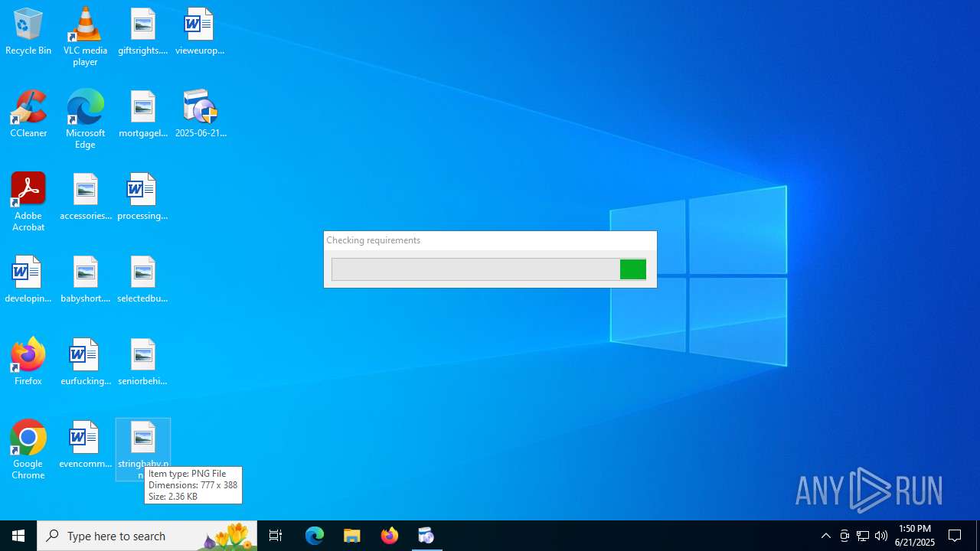This screenshot has height=551, width=980.
Task: Click the Show desktop taskbar sliver
Action: coord(978,536)
